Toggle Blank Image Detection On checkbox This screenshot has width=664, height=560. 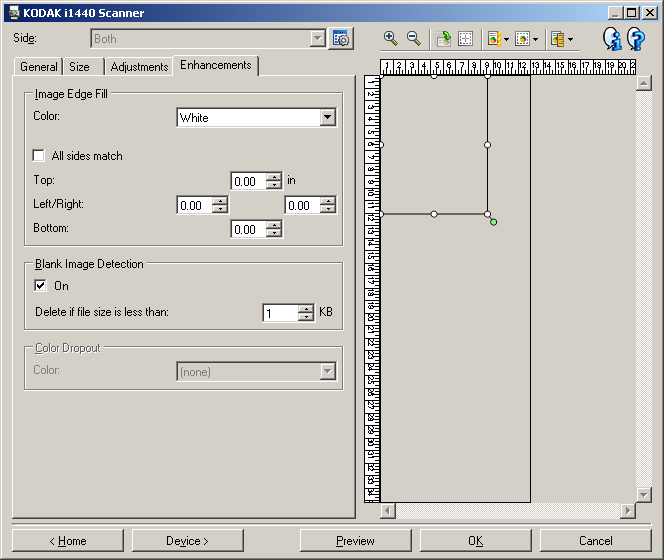(x=40, y=286)
